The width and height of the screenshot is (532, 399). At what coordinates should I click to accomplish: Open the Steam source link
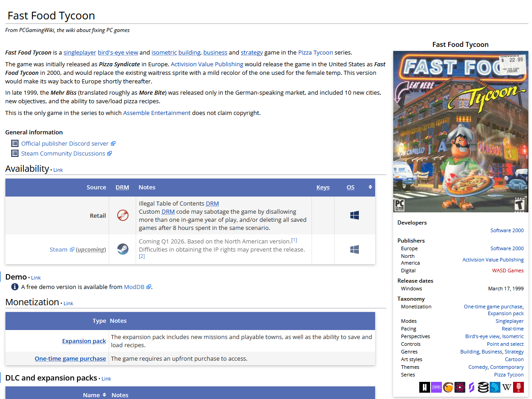[x=58, y=250]
